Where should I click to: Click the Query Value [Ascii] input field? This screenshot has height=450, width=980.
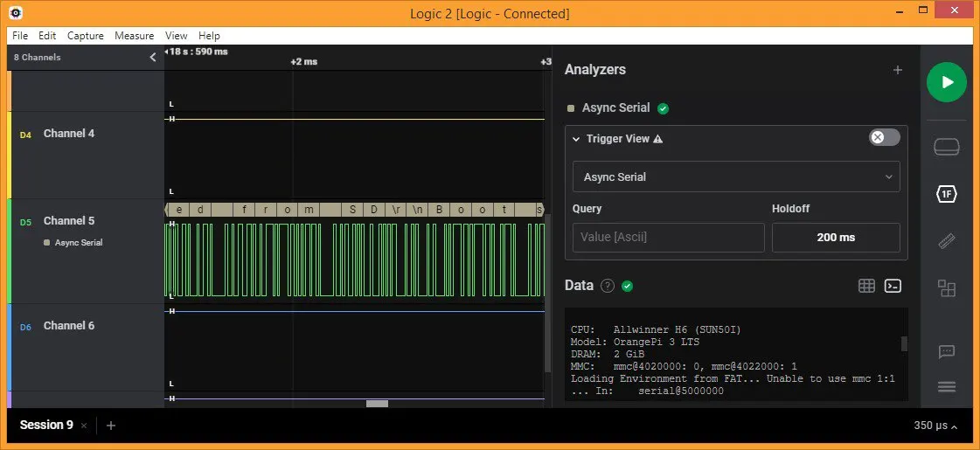[x=668, y=238]
